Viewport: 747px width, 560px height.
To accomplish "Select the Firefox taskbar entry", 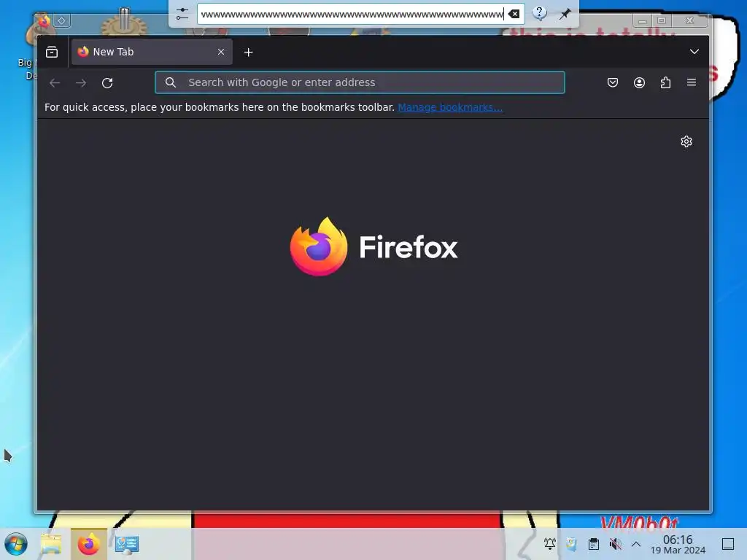I will [x=88, y=544].
